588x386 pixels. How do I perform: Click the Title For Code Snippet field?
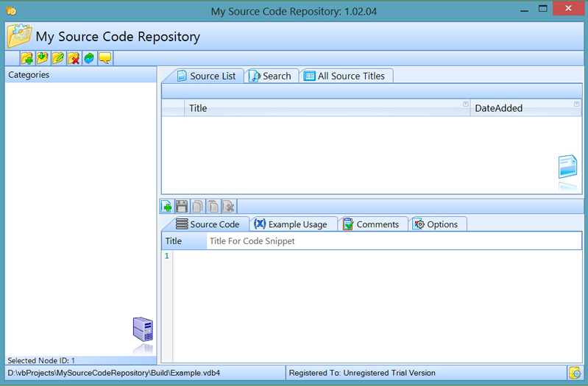click(x=394, y=241)
